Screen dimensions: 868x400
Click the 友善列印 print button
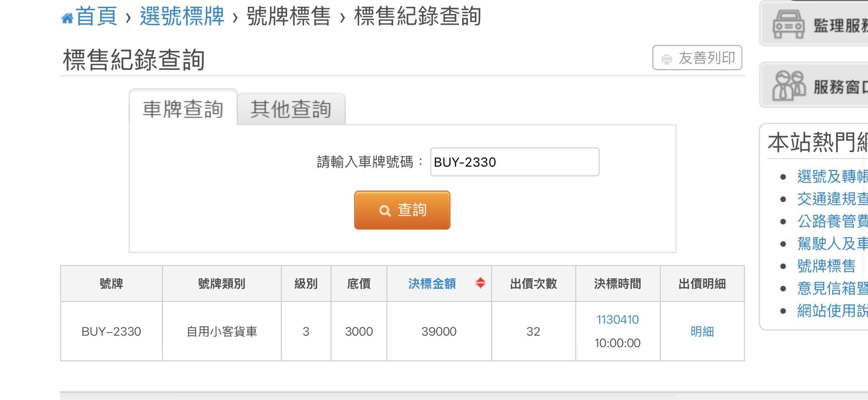(x=697, y=58)
